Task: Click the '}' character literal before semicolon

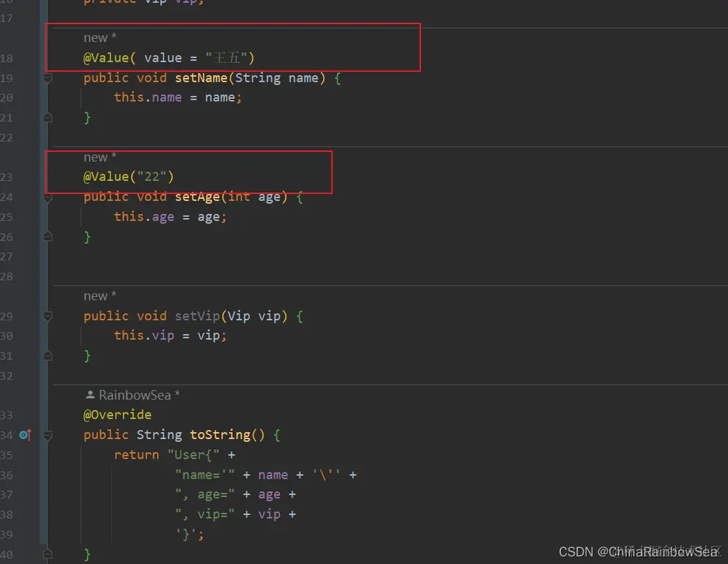Action: click(x=186, y=534)
